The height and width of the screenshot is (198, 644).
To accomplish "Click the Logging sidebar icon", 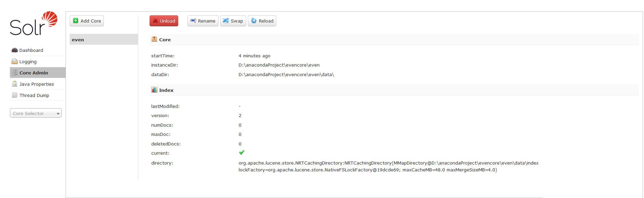I will click(15, 61).
